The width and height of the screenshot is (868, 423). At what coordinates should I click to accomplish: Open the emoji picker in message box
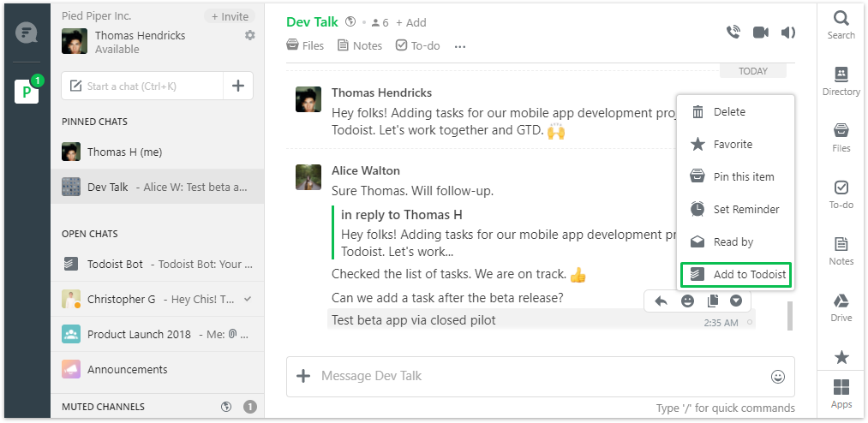[778, 377]
